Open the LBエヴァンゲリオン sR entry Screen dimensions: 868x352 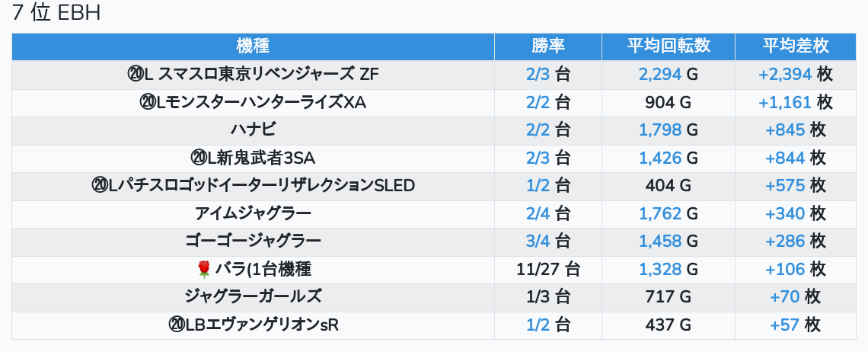click(x=253, y=325)
